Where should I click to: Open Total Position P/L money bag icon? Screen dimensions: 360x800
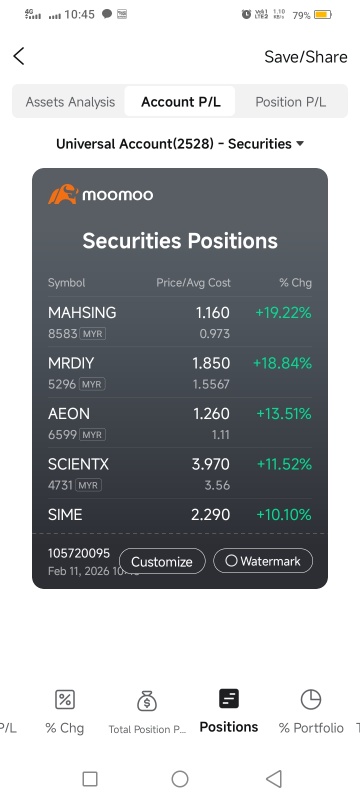click(147, 700)
